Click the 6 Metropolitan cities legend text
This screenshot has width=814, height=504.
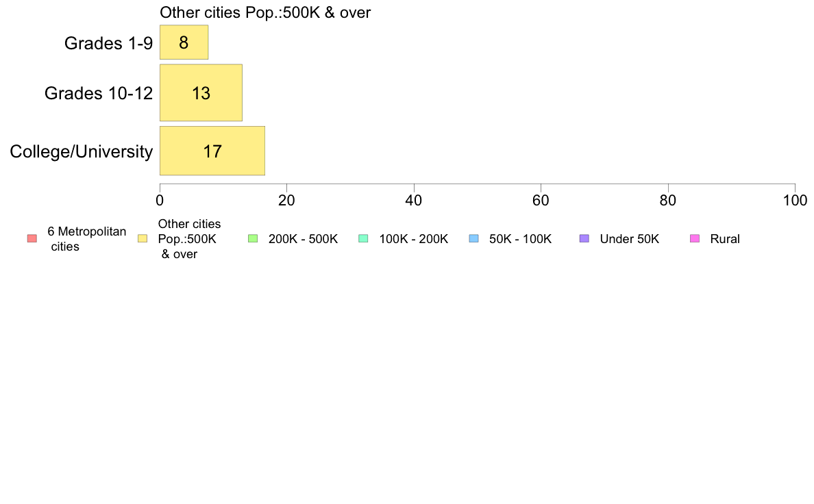pos(87,239)
